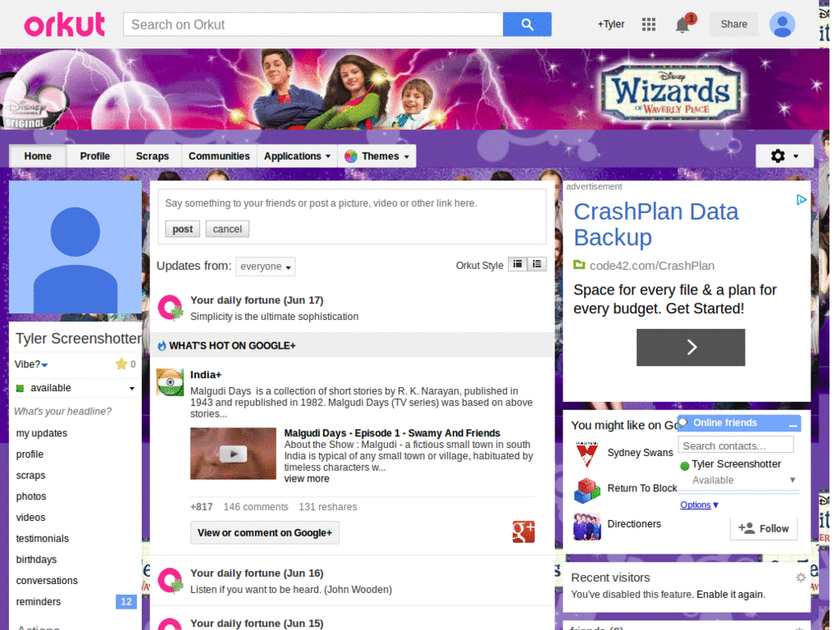This screenshot has width=840, height=630.
Task: Click the Return To Block icon
Action: tap(587, 490)
